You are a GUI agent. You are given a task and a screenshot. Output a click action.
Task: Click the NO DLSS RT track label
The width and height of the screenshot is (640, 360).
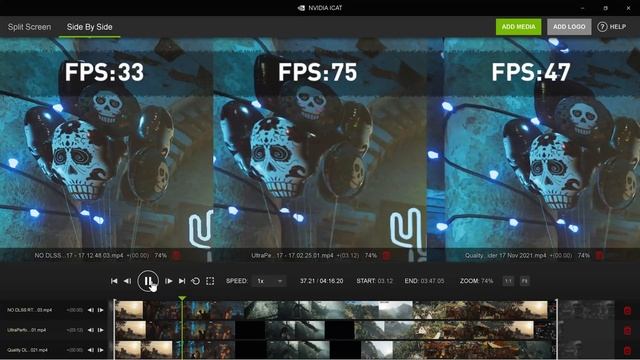(29, 310)
